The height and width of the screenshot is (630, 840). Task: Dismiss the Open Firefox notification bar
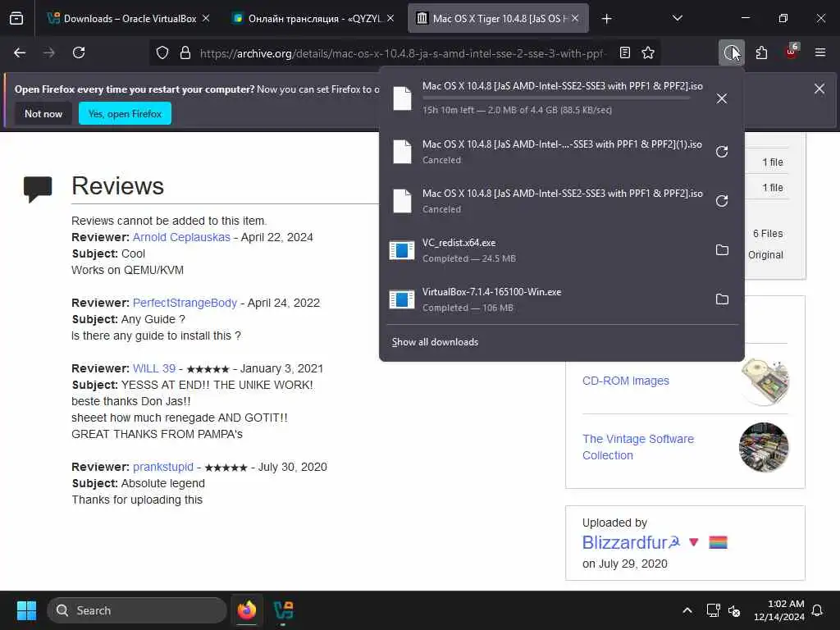[819, 89]
